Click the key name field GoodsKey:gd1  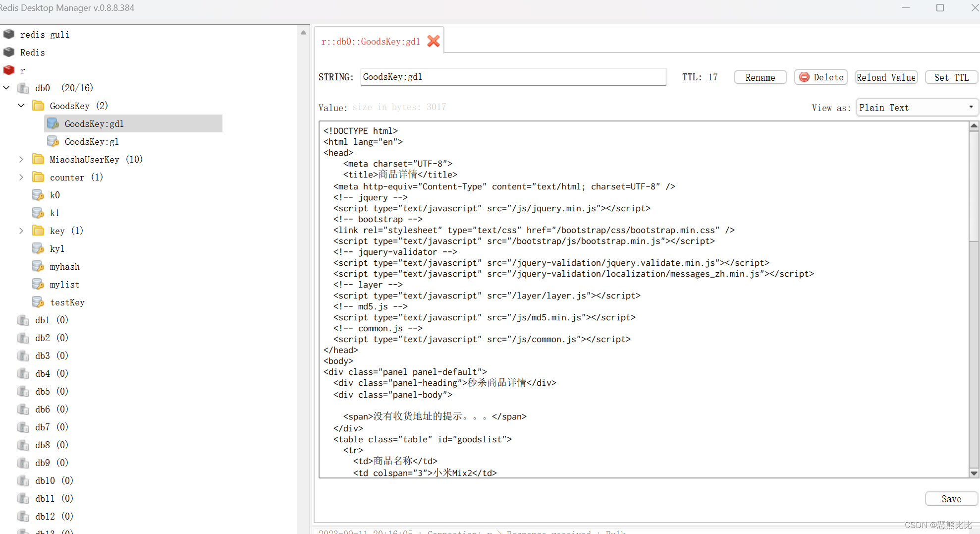(513, 77)
